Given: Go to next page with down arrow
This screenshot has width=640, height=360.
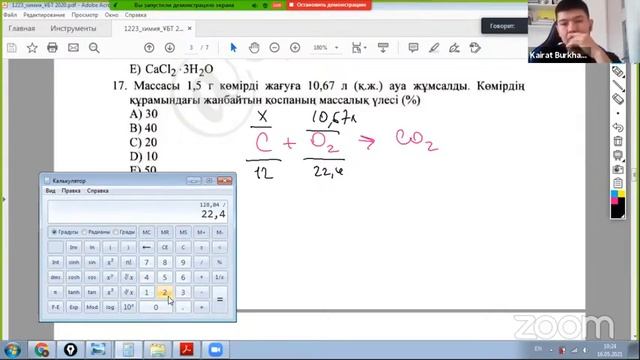Looking at the screenshot, I should coord(170,48).
